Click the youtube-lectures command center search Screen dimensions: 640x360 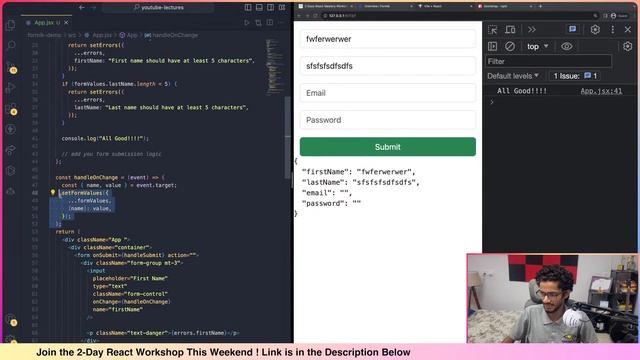point(158,7)
